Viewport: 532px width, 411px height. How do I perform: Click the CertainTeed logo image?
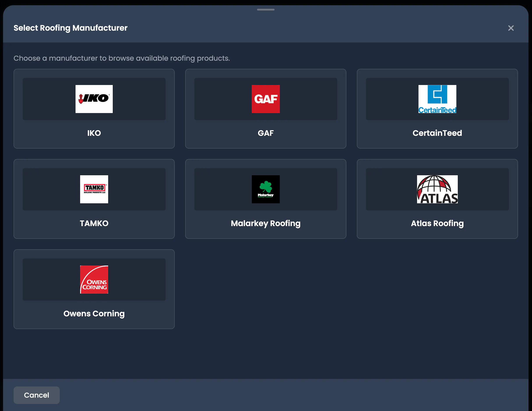coord(437,99)
